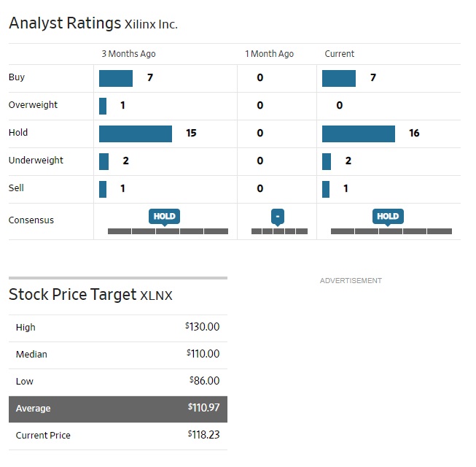Click the Hold bar showing 15 ratings
The image size is (476, 467).
pyautogui.click(x=136, y=134)
